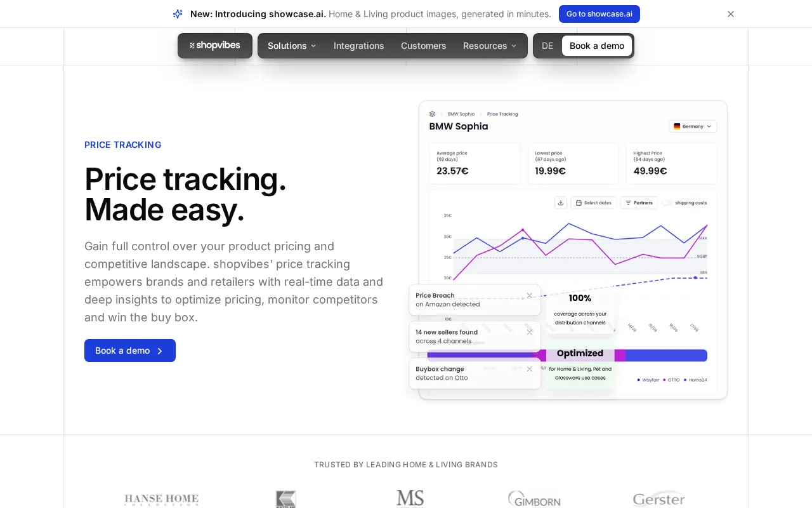Close the 14 new sellers found notification
Screen dimensions: 812x508
(530, 332)
